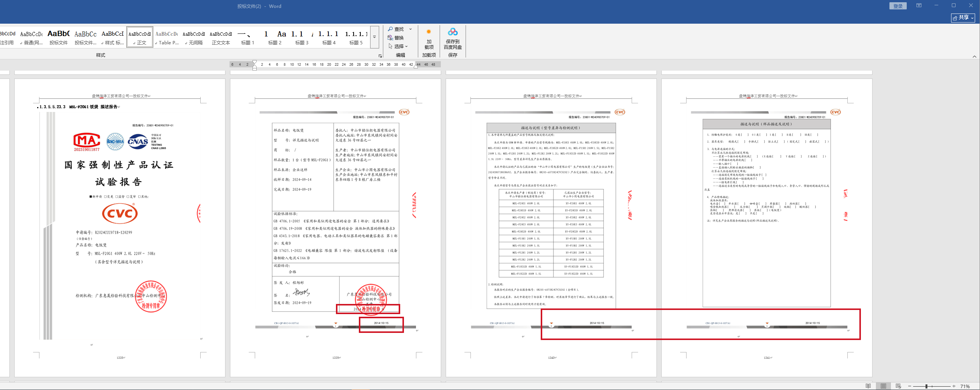980x390 pixels.
Task: Click the 选择 select button
Action: point(398,47)
